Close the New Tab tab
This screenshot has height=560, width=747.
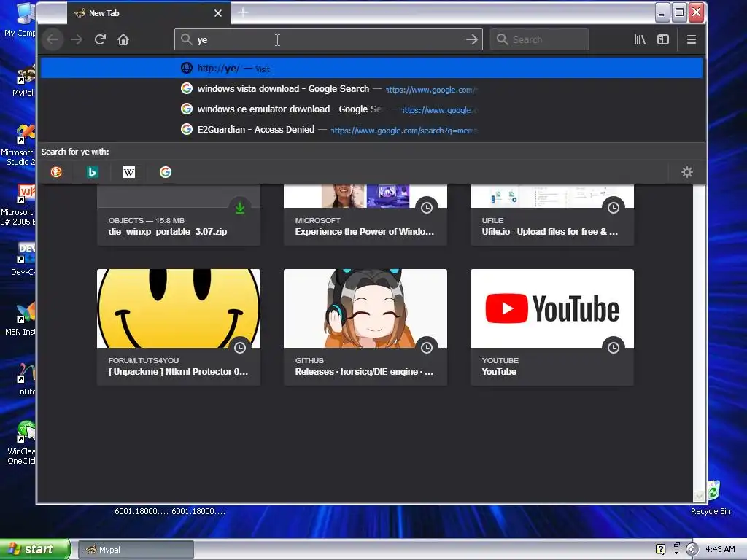pyautogui.click(x=217, y=13)
